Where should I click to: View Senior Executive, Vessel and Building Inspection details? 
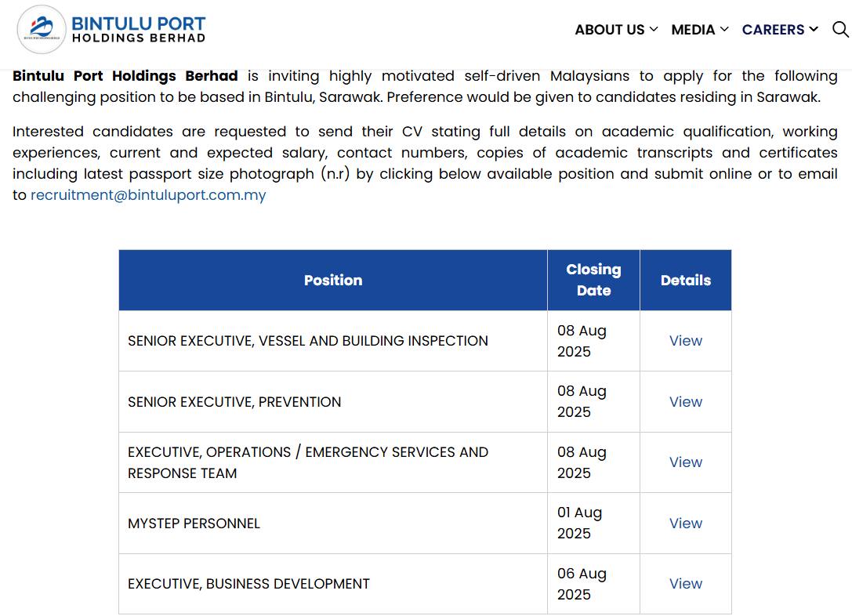pos(685,341)
